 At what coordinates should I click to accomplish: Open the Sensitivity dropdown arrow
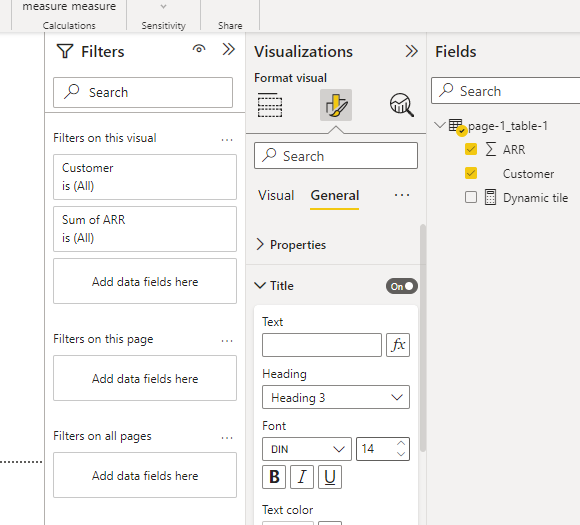pos(163,6)
